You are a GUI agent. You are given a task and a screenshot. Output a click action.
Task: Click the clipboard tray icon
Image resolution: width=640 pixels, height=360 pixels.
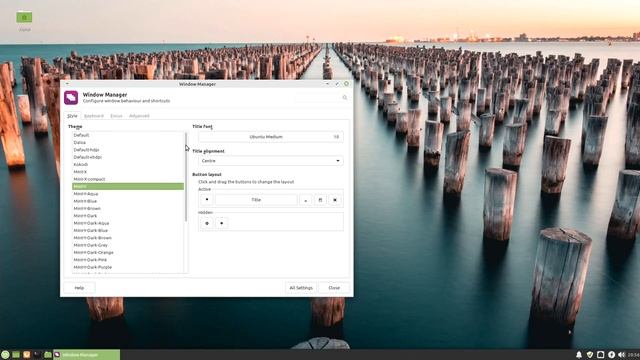pyautogui.click(x=600, y=355)
